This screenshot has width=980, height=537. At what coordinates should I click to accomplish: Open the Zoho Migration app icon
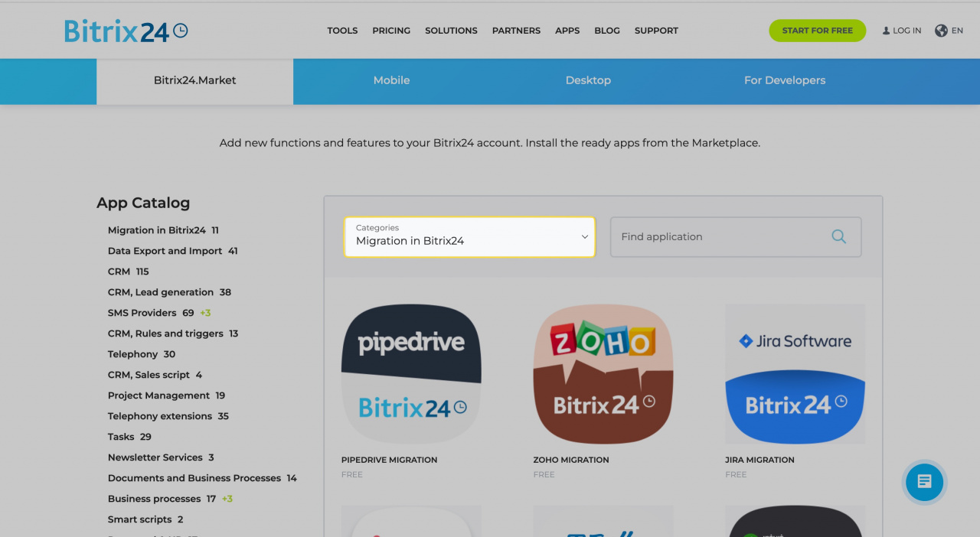pos(603,373)
